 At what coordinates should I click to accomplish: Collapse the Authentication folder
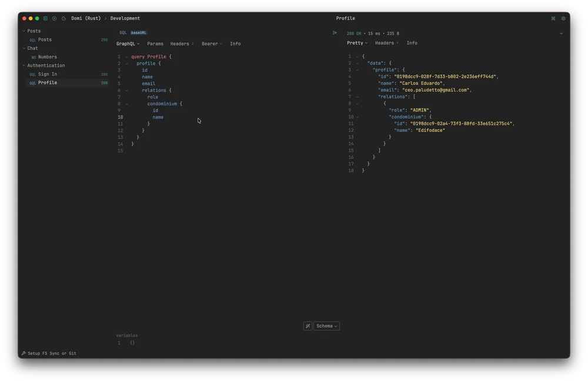[24, 66]
